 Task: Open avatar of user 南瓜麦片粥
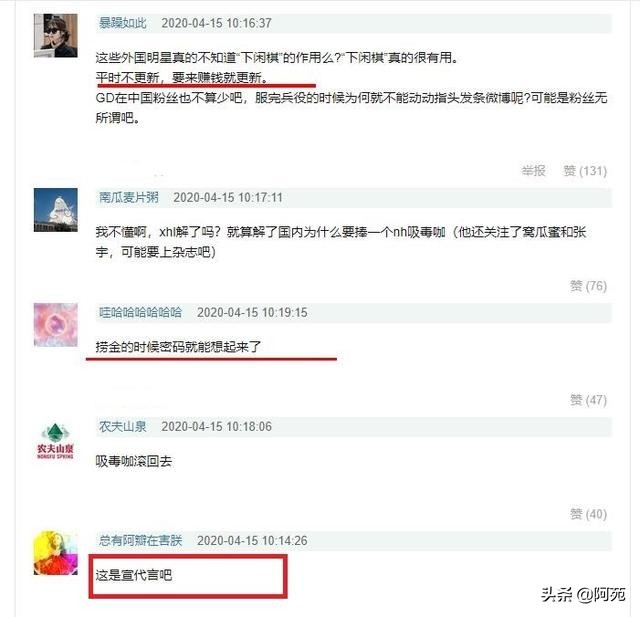tap(56, 210)
